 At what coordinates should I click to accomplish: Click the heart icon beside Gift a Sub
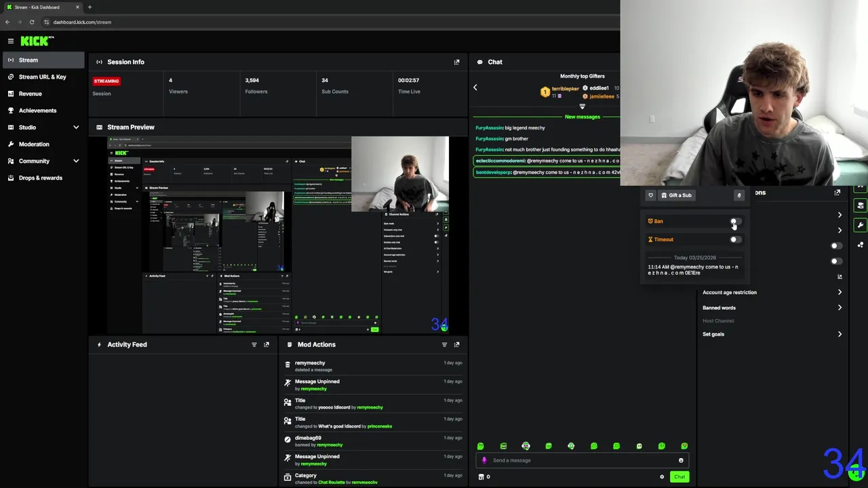tap(650, 195)
